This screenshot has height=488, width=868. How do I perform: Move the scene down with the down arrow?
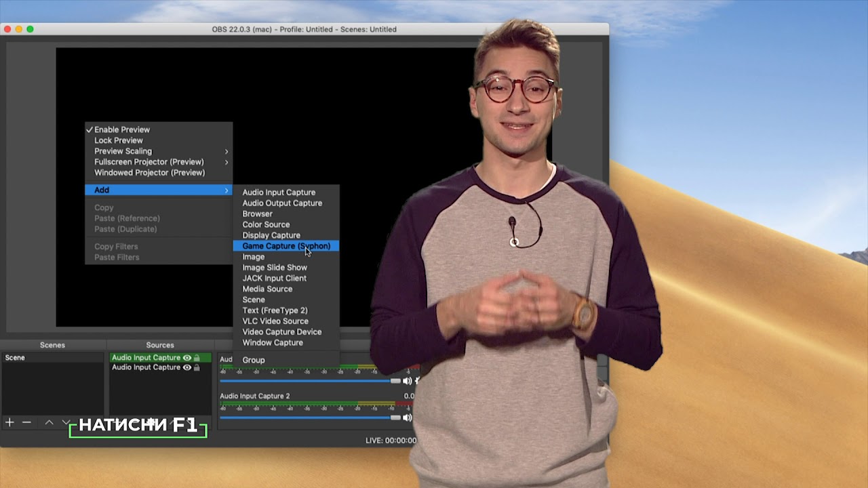pos(66,422)
